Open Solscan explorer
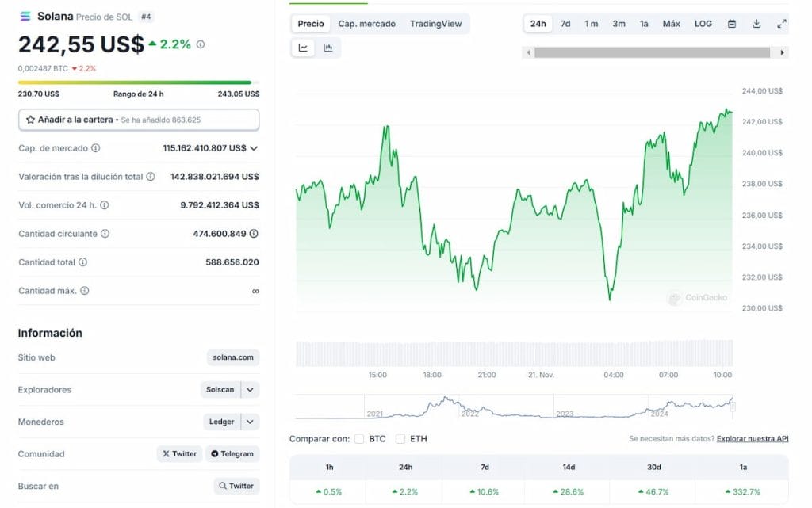812x508 pixels. point(220,390)
